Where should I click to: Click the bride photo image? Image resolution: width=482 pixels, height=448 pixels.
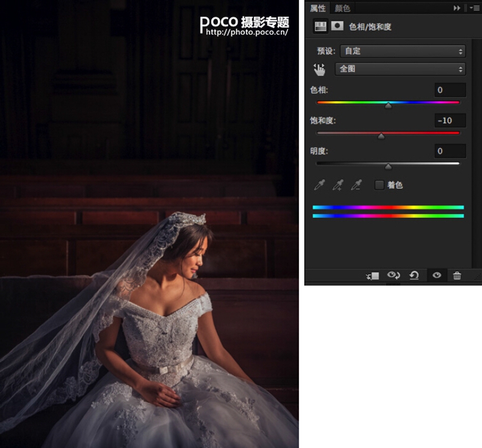pyautogui.click(x=149, y=224)
